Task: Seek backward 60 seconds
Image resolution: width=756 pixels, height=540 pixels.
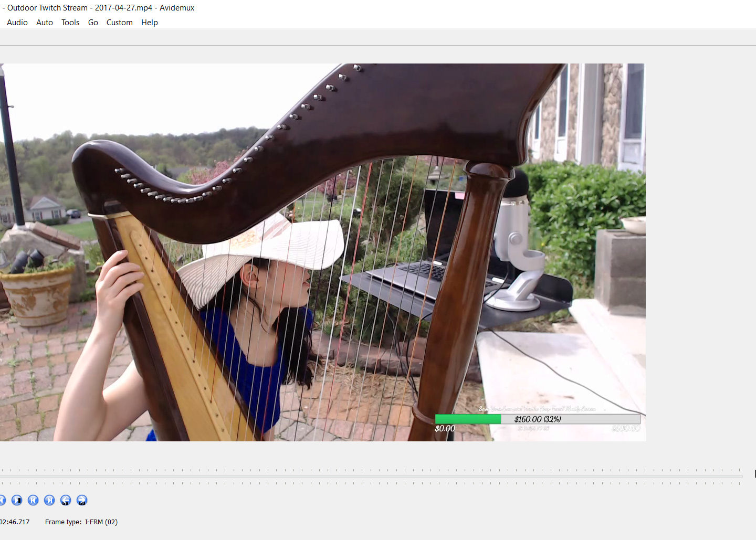Action: [x=66, y=500]
